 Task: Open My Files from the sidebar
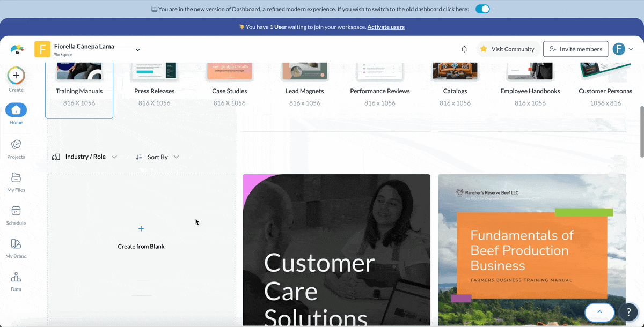16,178
